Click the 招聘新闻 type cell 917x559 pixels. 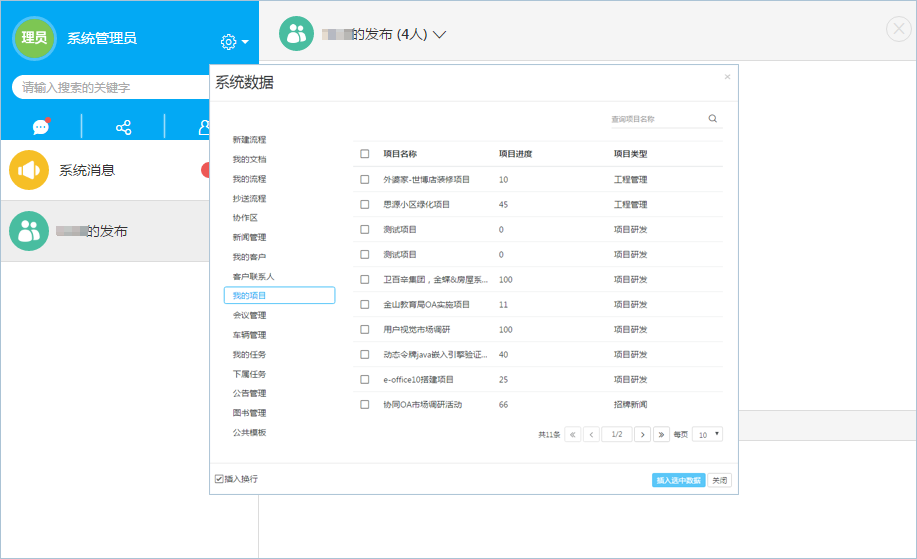(630, 405)
